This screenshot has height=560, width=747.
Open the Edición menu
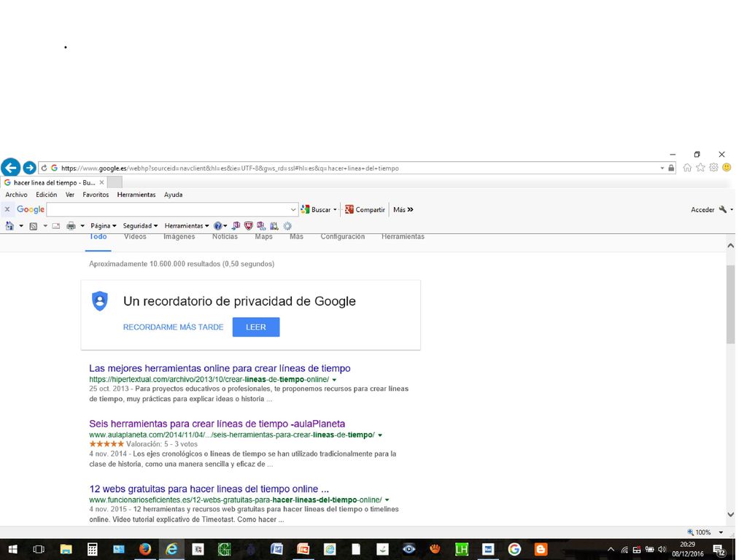coord(46,195)
